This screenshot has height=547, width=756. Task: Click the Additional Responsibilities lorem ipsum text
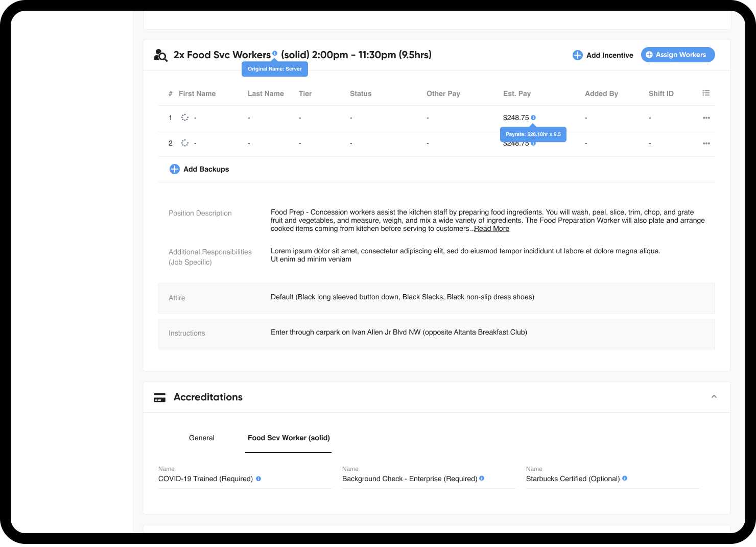click(x=465, y=255)
